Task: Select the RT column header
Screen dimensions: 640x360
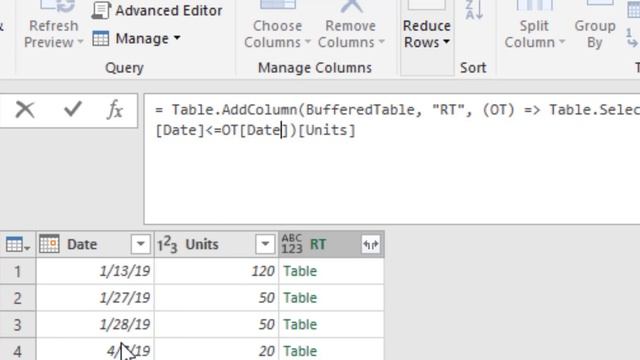Action: point(331,244)
